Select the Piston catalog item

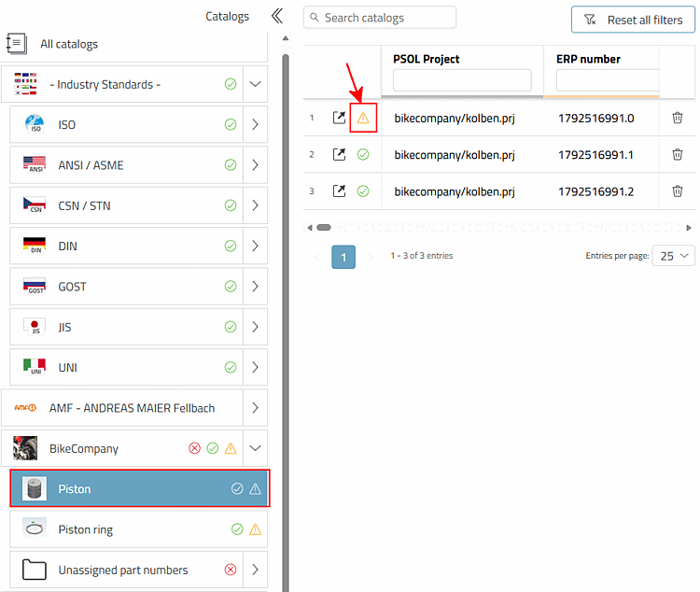point(140,488)
